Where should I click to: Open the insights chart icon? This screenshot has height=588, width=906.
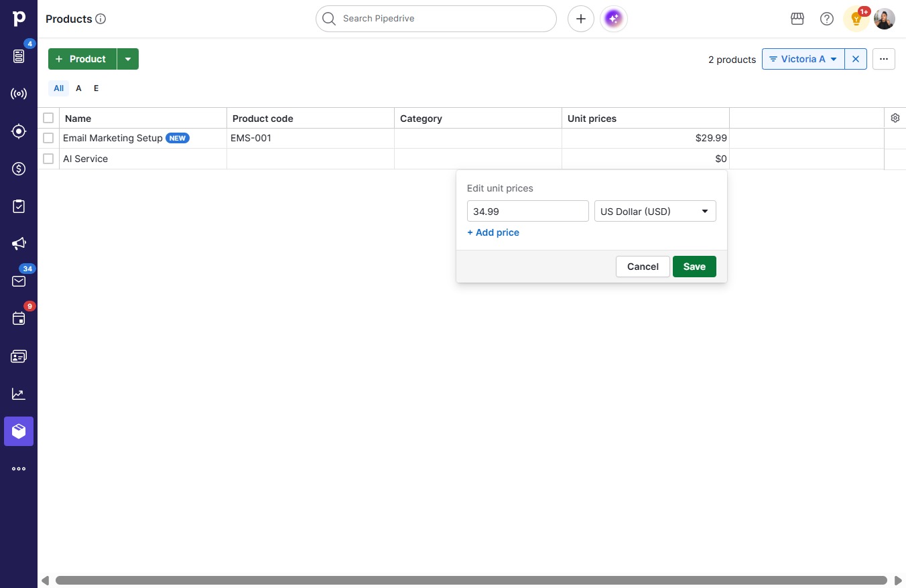(19, 394)
